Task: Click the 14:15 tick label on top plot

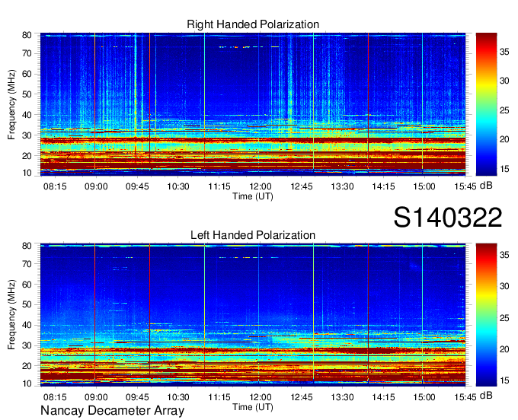Action: coord(383,186)
